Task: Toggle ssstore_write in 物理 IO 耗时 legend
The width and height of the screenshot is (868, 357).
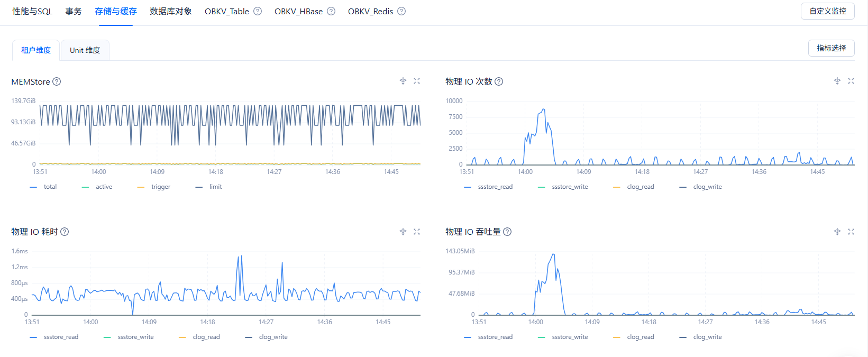Action: (x=135, y=337)
